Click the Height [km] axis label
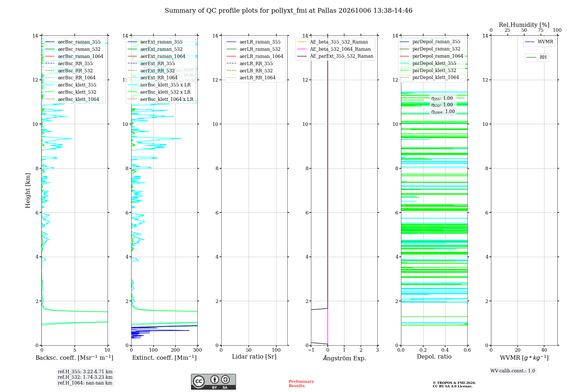Screen dimensions: 577x392 (28, 191)
